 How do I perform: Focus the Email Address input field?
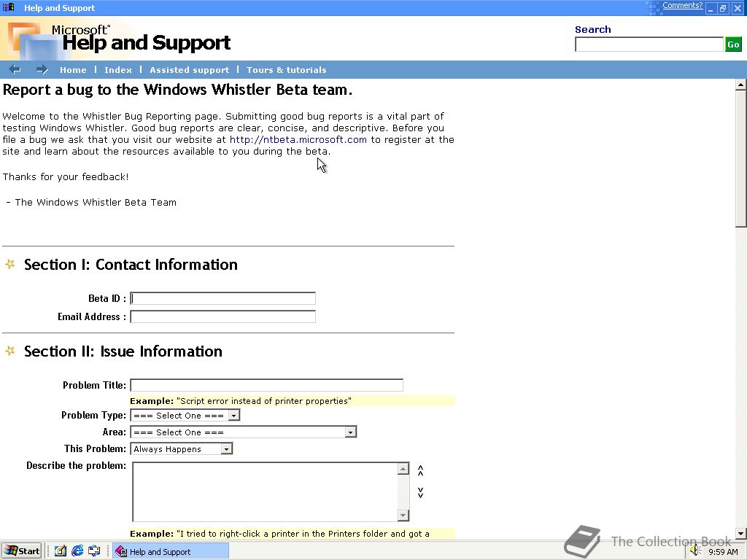(223, 316)
